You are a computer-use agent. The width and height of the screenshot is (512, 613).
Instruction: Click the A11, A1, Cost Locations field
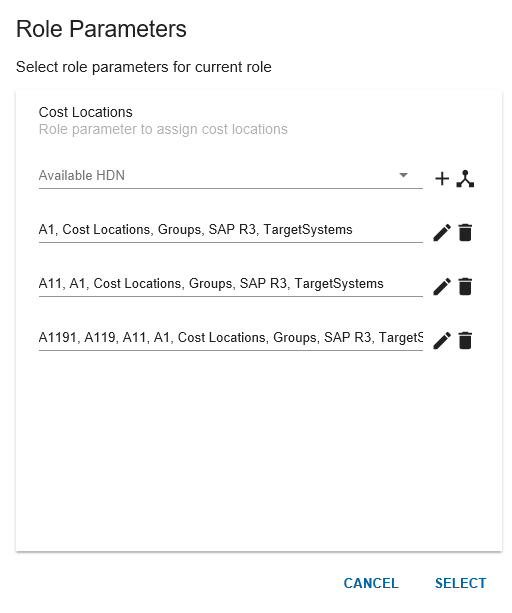click(231, 284)
